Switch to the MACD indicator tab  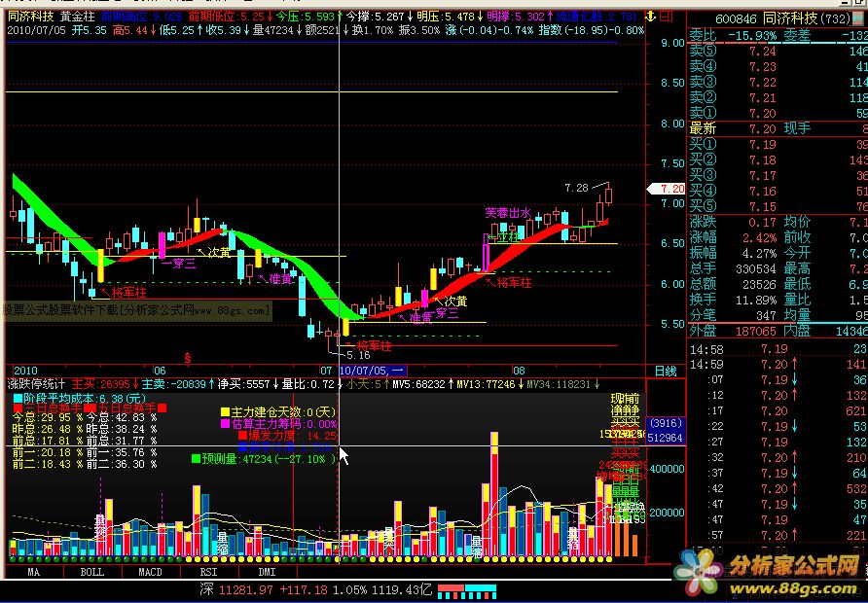pos(150,572)
